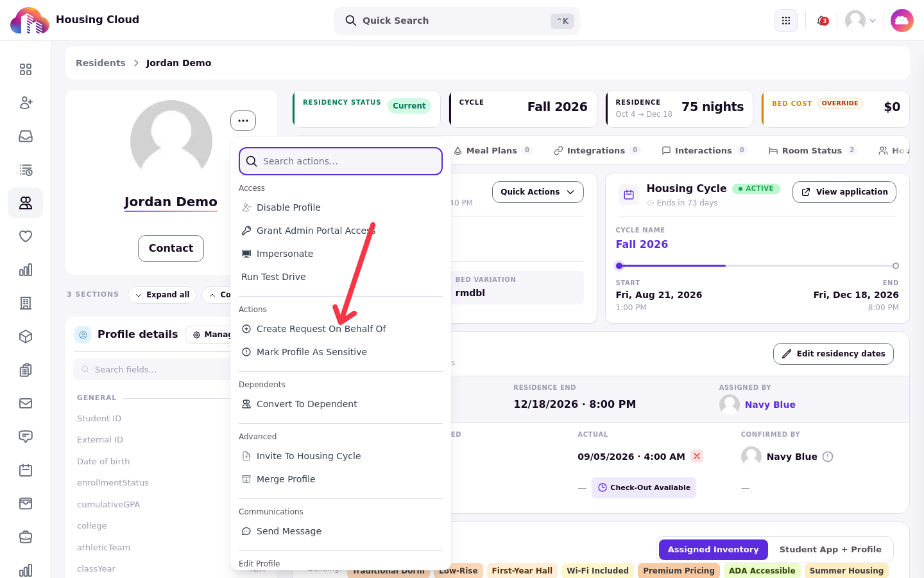Open the user avatar dropdown in header

point(860,21)
